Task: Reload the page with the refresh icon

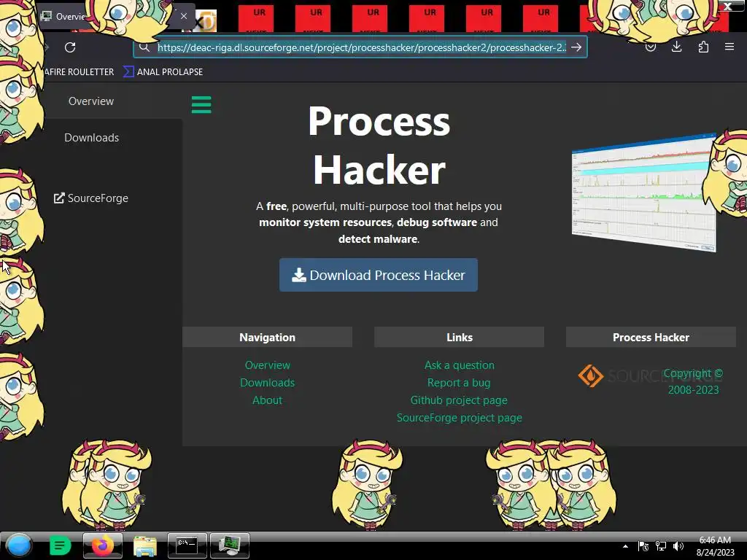Action: (70, 47)
